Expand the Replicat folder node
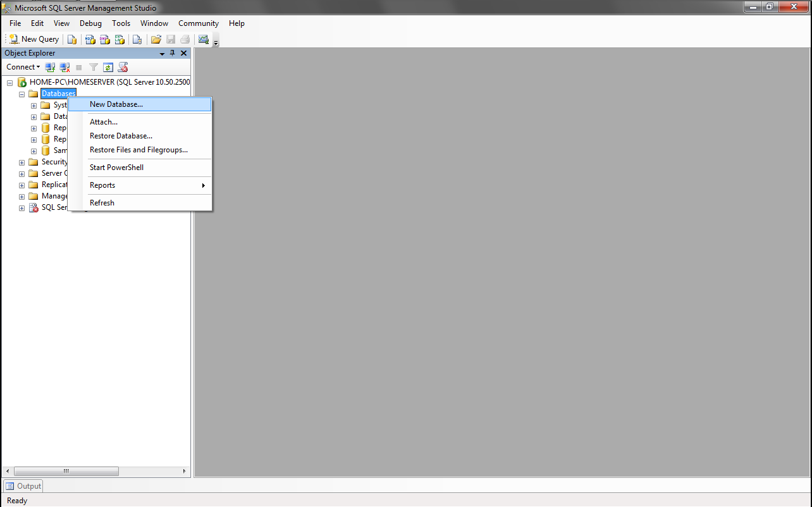This screenshot has height=507, width=812. click(x=22, y=185)
